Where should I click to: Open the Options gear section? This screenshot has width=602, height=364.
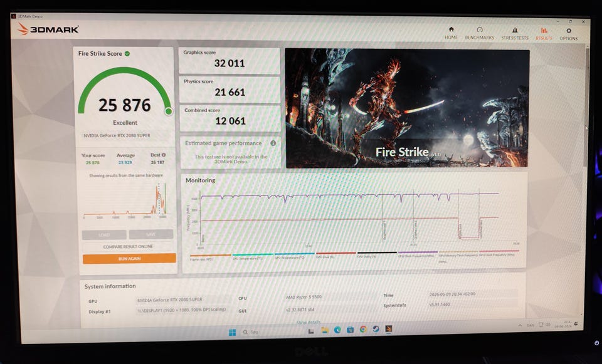coord(568,34)
